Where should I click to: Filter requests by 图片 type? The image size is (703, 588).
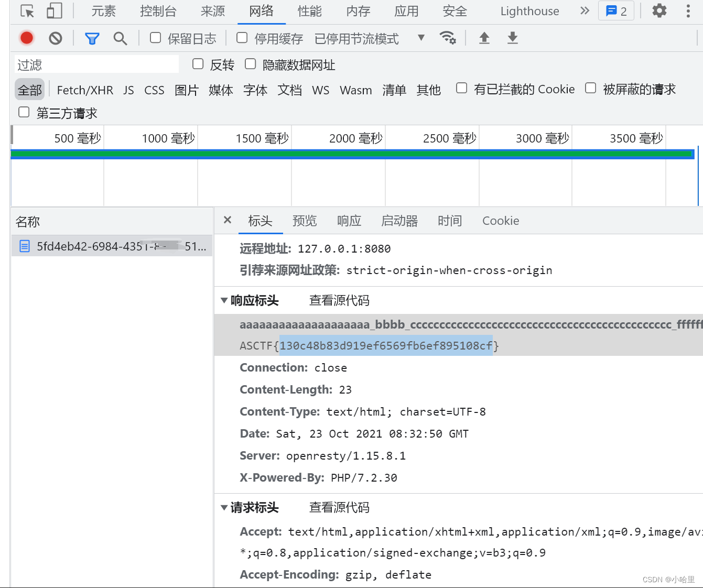[187, 90]
